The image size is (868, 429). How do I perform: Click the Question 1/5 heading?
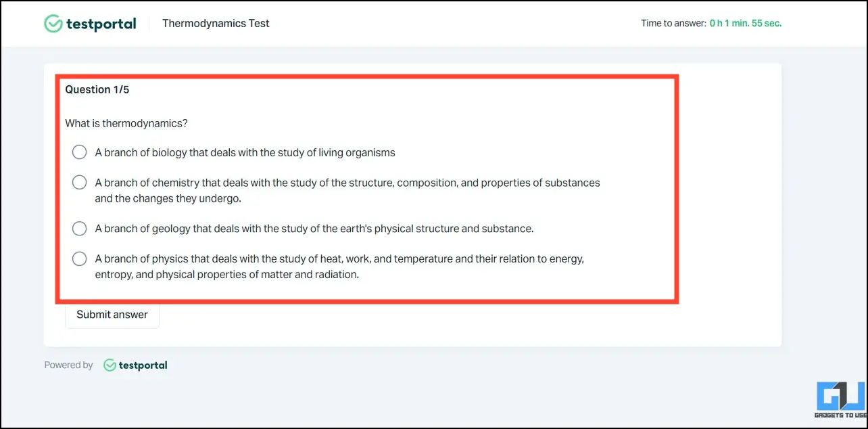[97, 90]
